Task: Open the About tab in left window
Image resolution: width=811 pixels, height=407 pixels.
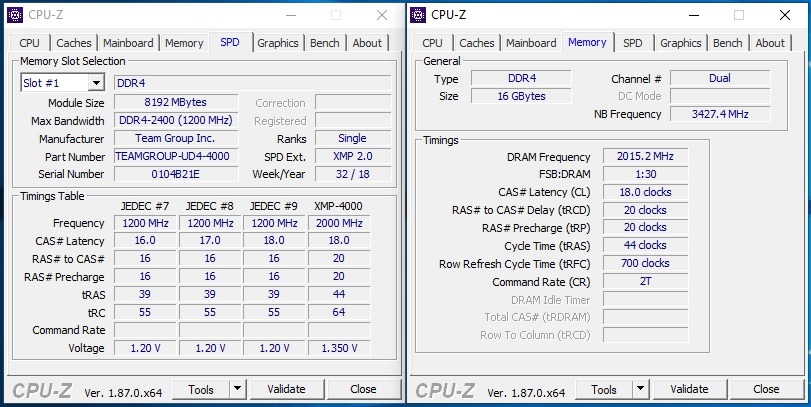Action: point(367,43)
